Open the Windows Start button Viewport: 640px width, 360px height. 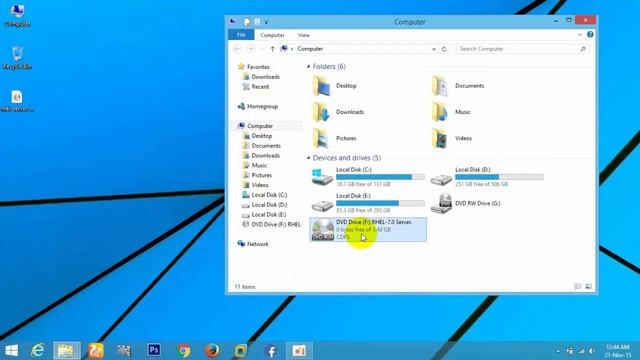tap(11, 351)
